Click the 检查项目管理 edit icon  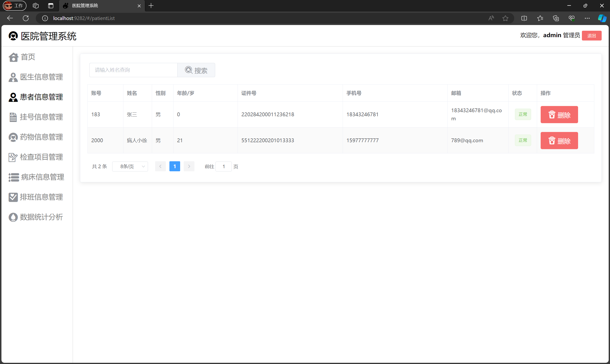pos(13,157)
